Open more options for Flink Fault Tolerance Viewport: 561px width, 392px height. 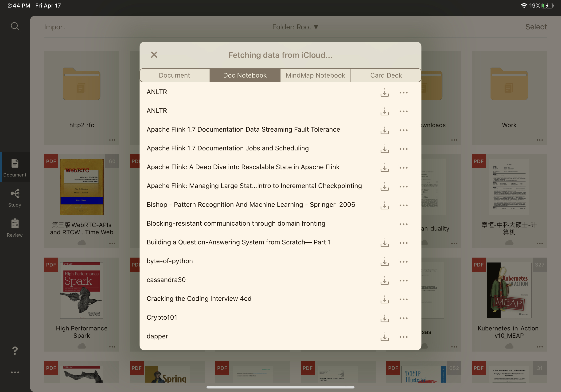pos(403,130)
